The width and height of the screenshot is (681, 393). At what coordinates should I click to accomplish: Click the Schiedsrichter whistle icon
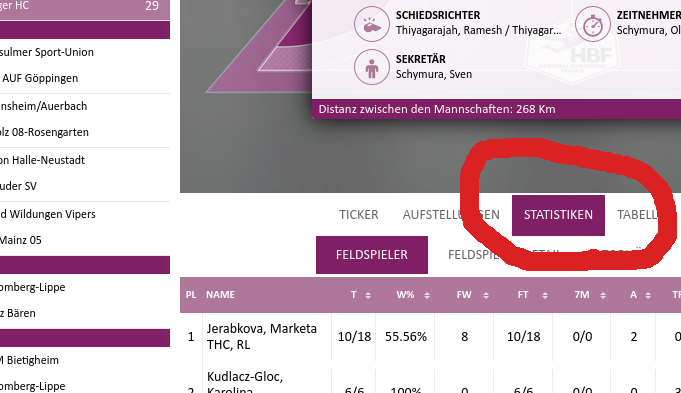371,24
